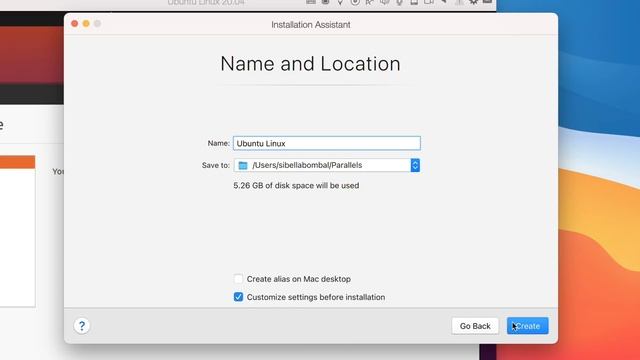Click the 'Installation Assistant' window title

pos(311,24)
